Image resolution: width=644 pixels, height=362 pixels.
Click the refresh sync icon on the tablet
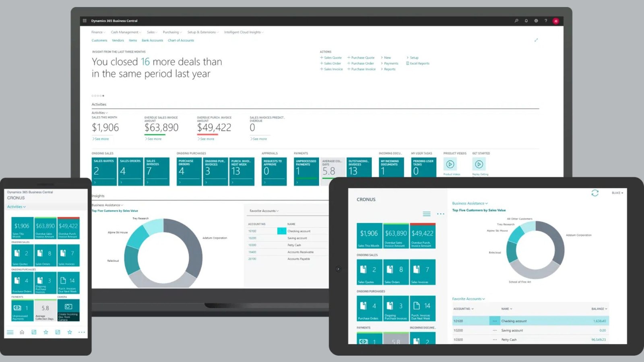pos(595,193)
